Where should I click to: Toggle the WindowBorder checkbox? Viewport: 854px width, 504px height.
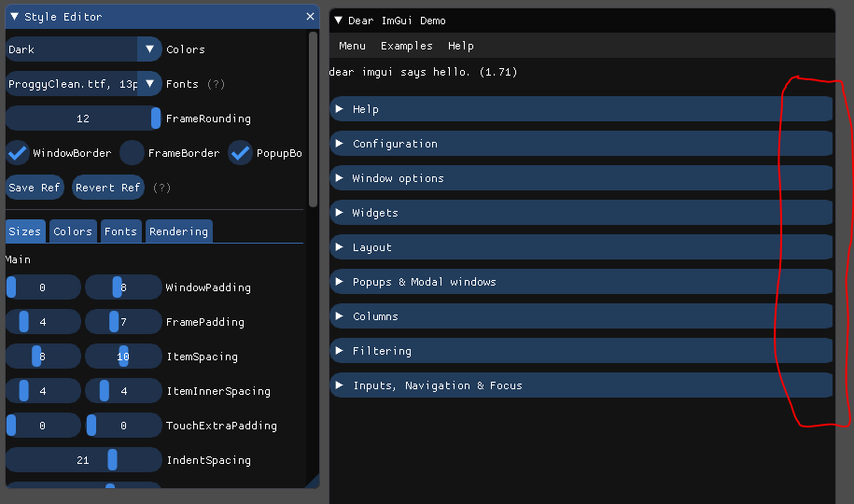pos(18,153)
